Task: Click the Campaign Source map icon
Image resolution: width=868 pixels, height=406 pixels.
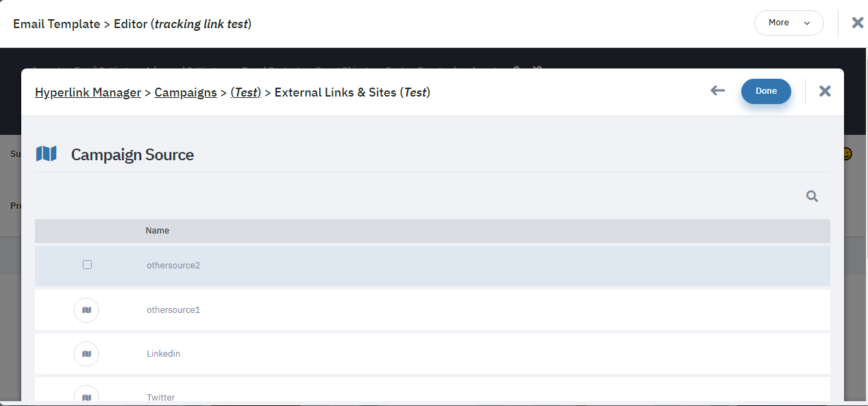Action: (x=46, y=154)
